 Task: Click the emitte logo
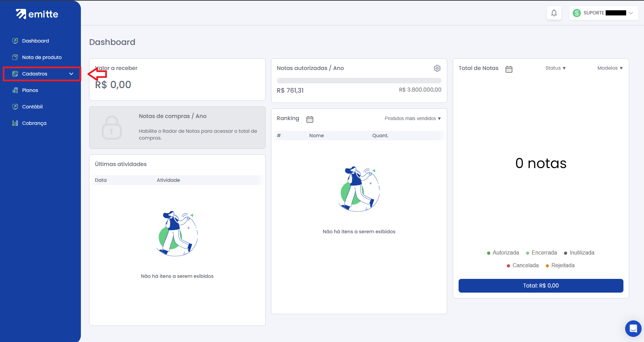click(x=37, y=14)
